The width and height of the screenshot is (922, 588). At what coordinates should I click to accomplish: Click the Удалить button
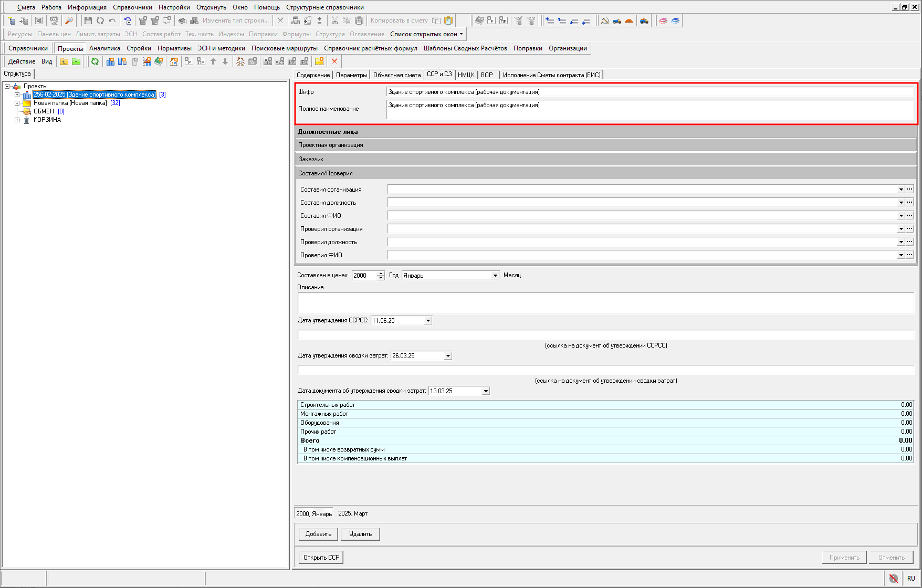click(360, 534)
